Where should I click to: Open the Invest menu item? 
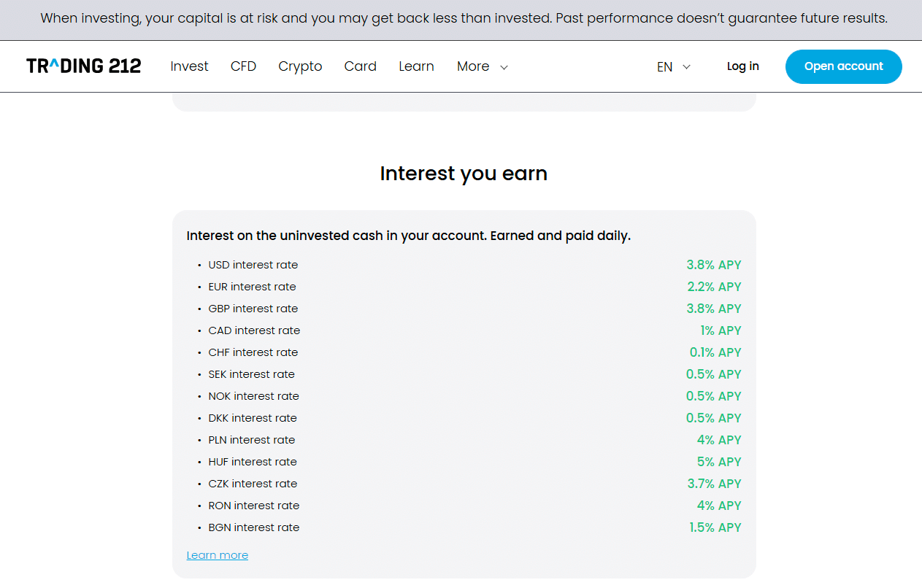(x=189, y=66)
